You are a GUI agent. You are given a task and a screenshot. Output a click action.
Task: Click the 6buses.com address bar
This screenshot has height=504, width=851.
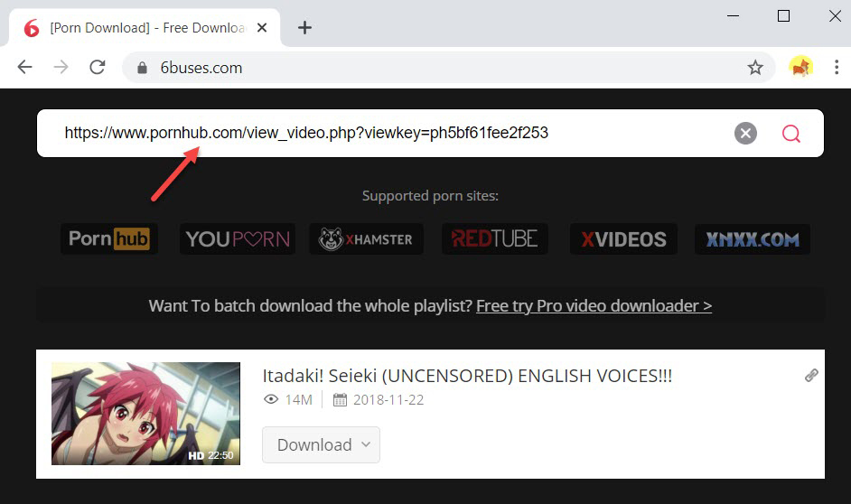[x=448, y=68]
